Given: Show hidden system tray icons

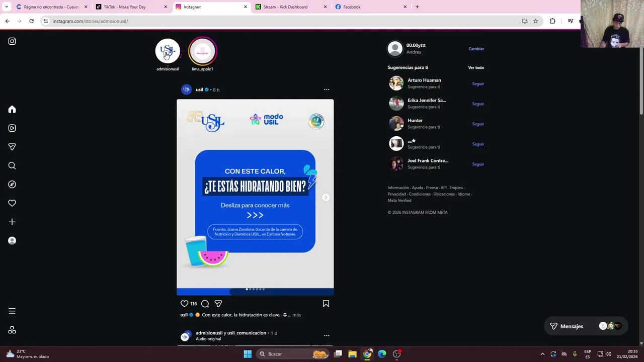Looking at the screenshot, I should click(542, 354).
